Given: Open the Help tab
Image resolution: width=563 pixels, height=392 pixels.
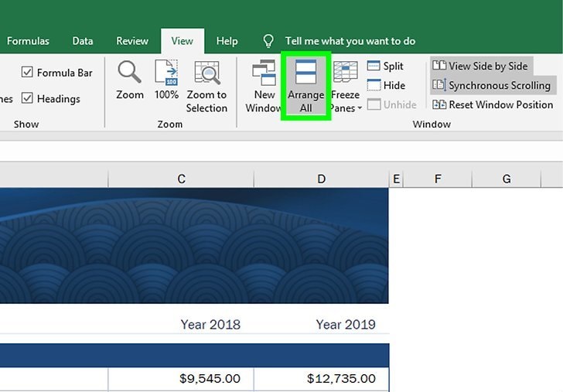Looking at the screenshot, I should (227, 41).
